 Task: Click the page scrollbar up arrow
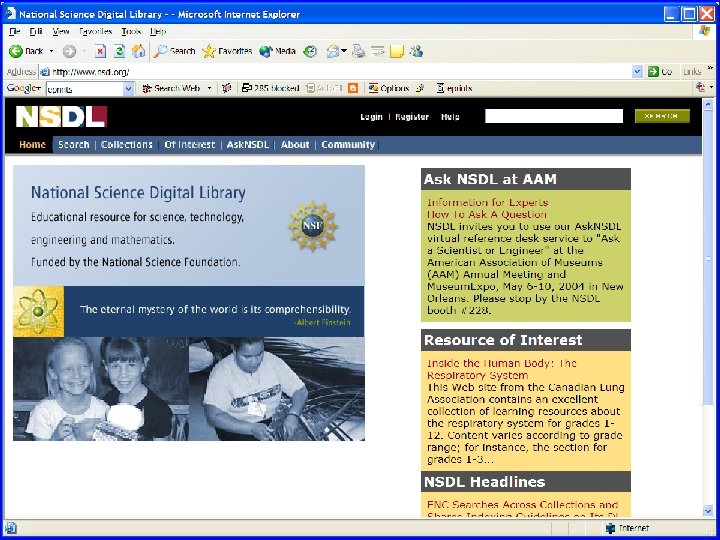[x=708, y=105]
